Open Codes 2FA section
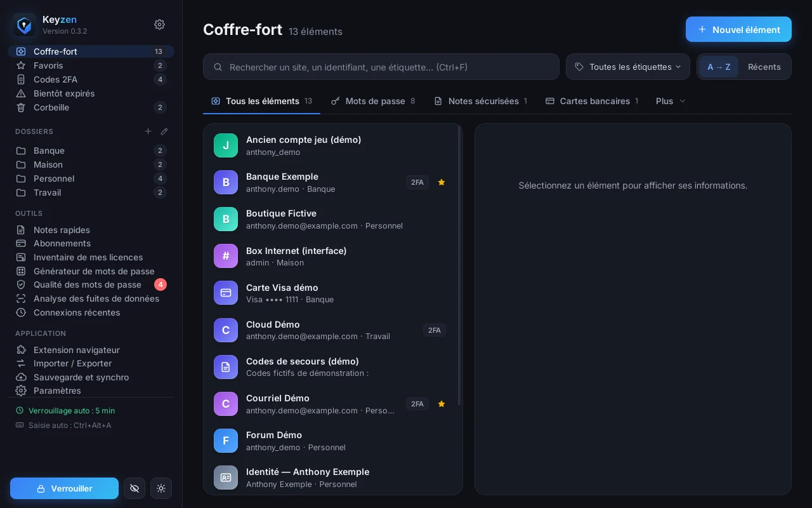 tap(91, 79)
